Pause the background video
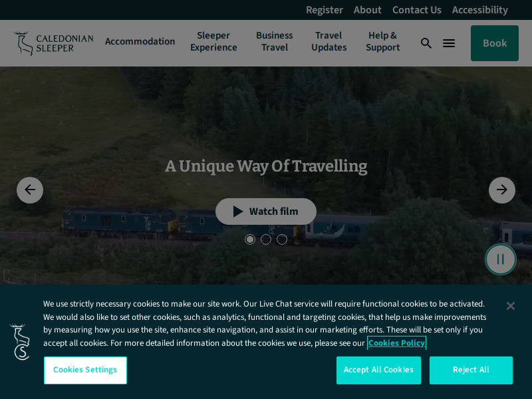532x399 pixels. 501,259
